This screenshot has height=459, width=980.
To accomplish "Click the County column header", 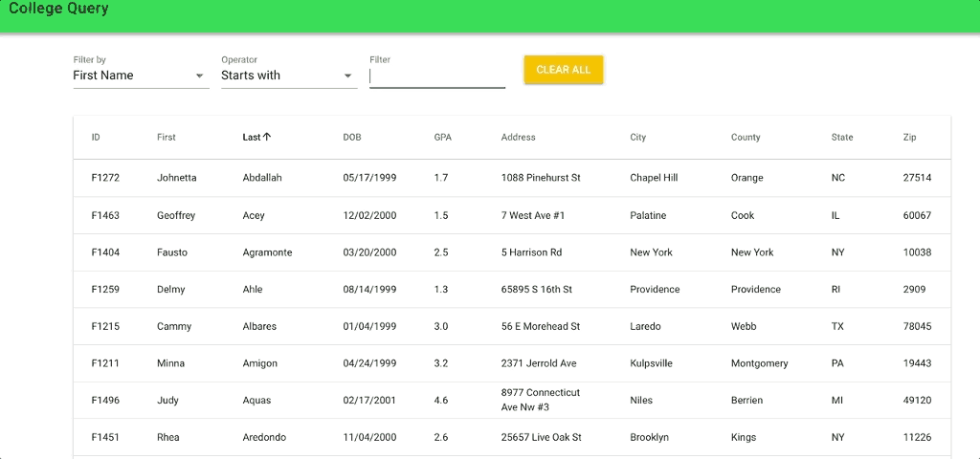I will click(x=746, y=138).
